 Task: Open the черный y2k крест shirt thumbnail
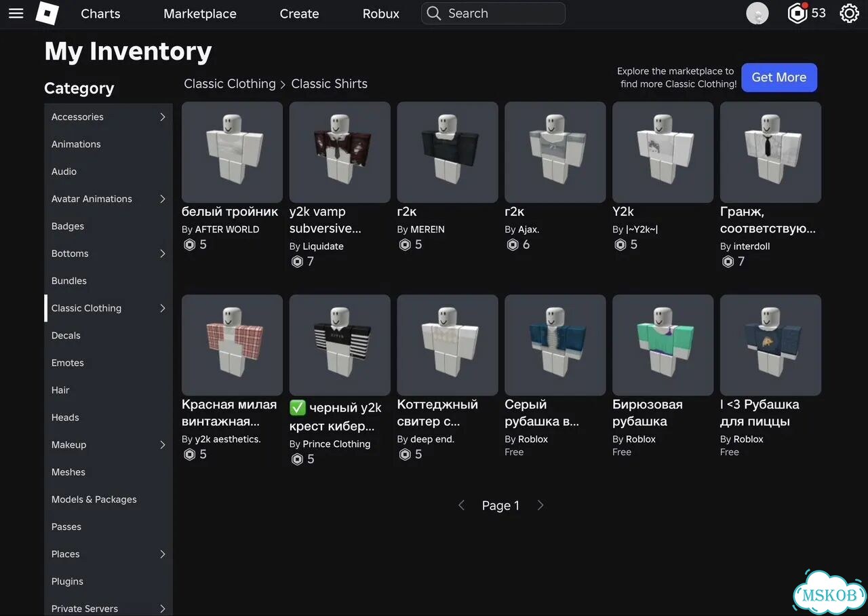340,345
